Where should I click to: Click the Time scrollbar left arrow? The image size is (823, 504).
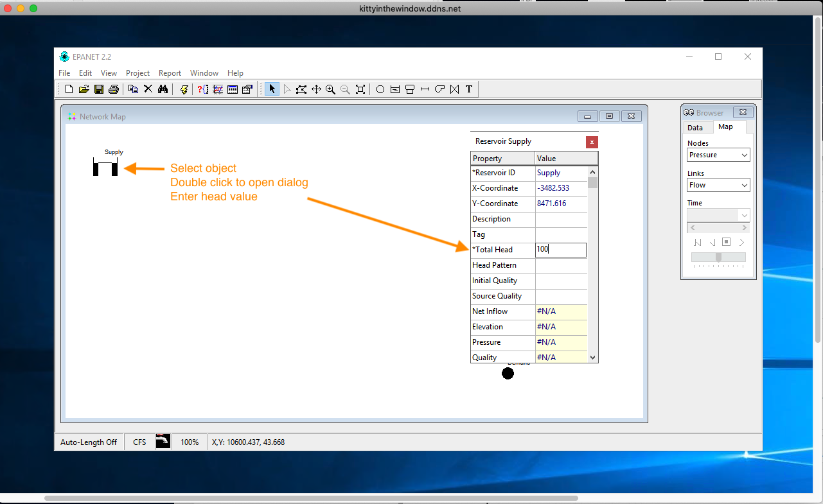692,227
